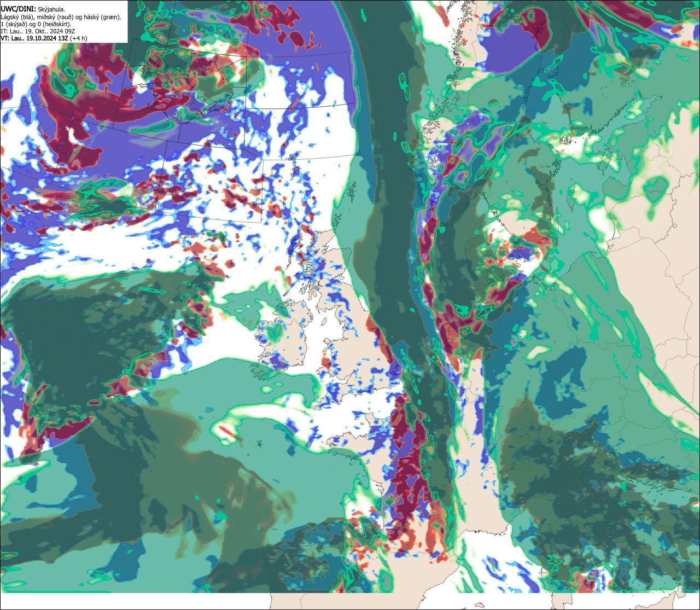Viewport: 700px width, 610px height.
Task: Click the "1 (skýjað) og 0 (heiðskírt)." line
Action: 36,24
